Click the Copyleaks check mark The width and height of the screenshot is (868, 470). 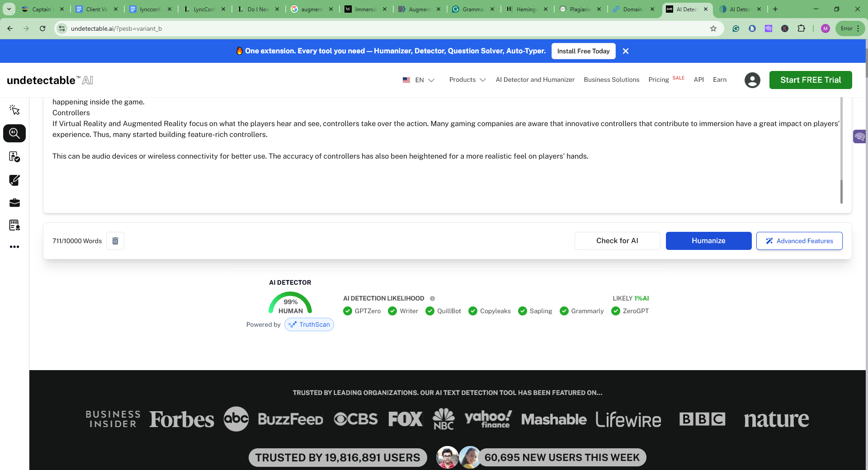(x=473, y=311)
